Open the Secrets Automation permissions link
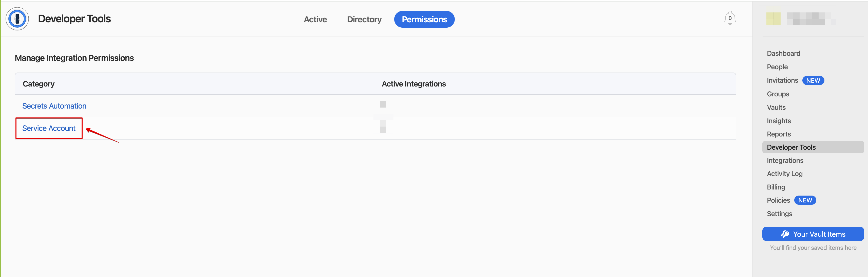The image size is (868, 277). (54, 106)
